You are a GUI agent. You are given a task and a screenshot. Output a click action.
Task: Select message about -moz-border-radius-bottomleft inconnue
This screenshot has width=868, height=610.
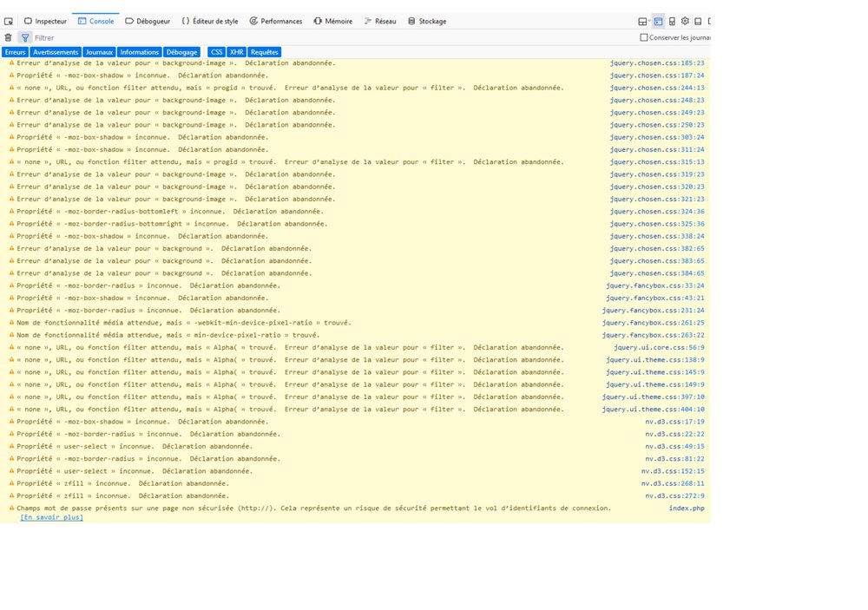tap(170, 212)
